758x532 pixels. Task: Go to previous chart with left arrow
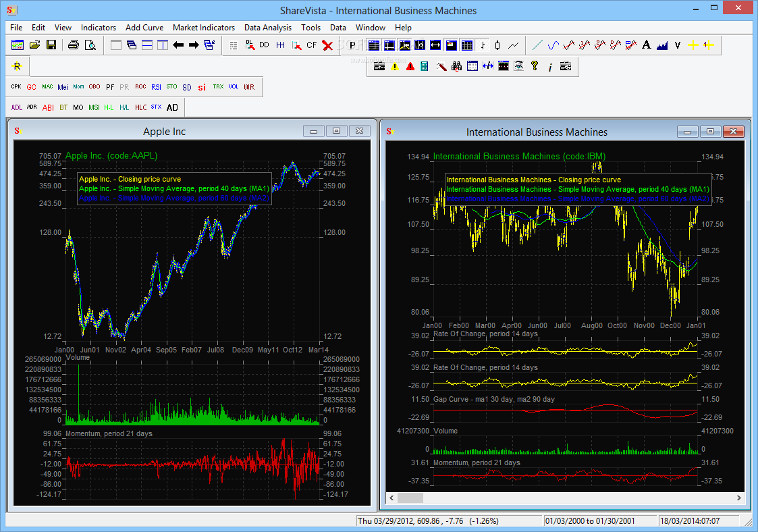[x=178, y=45]
